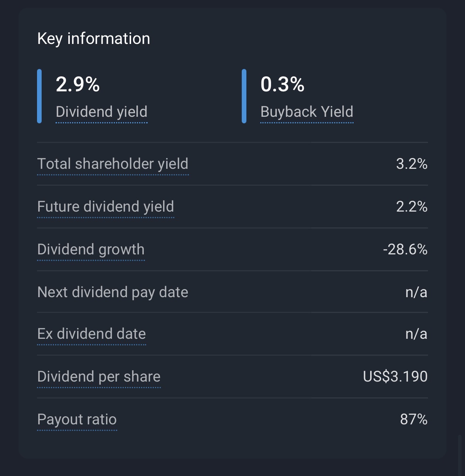This screenshot has width=465, height=476.
Task: Select the US$3.190 dividend per share value
Action: (x=395, y=377)
